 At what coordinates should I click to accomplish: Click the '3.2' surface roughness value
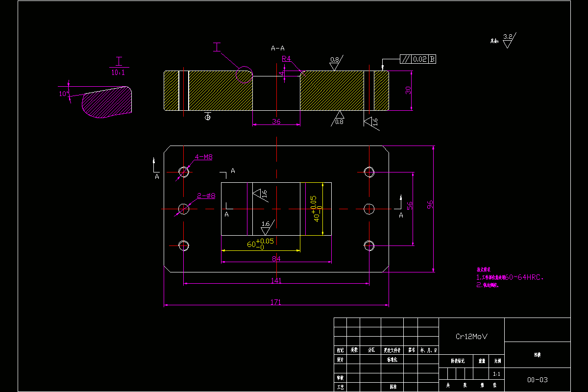[x=508, y=37]
